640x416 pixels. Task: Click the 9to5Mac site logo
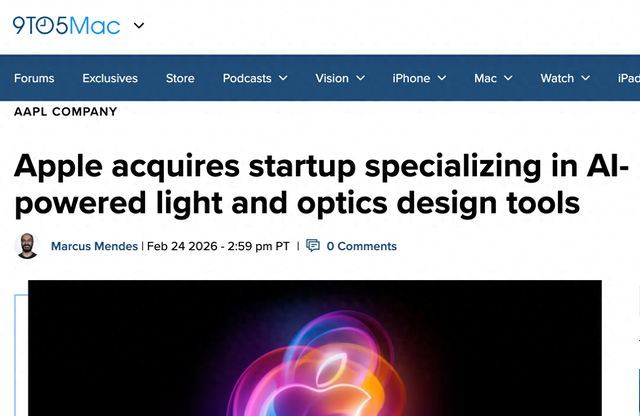pyautogui.click(x=66, y=25)
